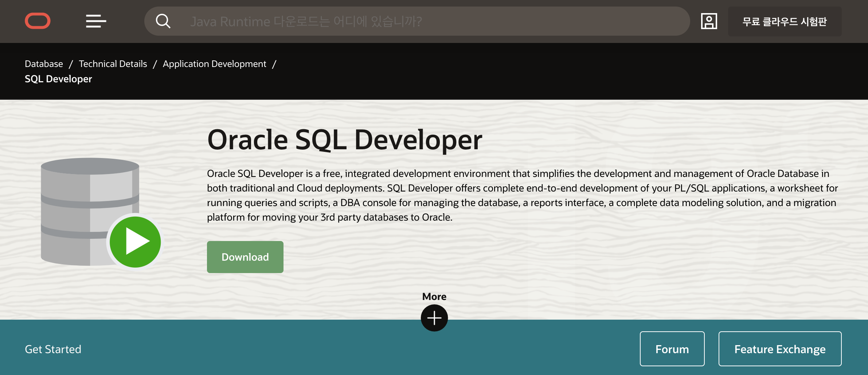Click the More label
Screen dimensions: 868x375
pyautogui.click(x=434, y=296)
